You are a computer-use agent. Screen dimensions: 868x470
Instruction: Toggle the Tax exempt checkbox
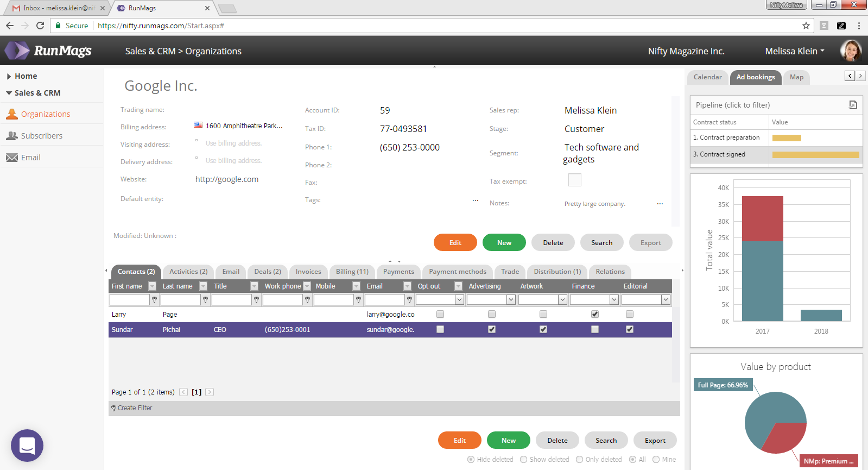[575, 180]
